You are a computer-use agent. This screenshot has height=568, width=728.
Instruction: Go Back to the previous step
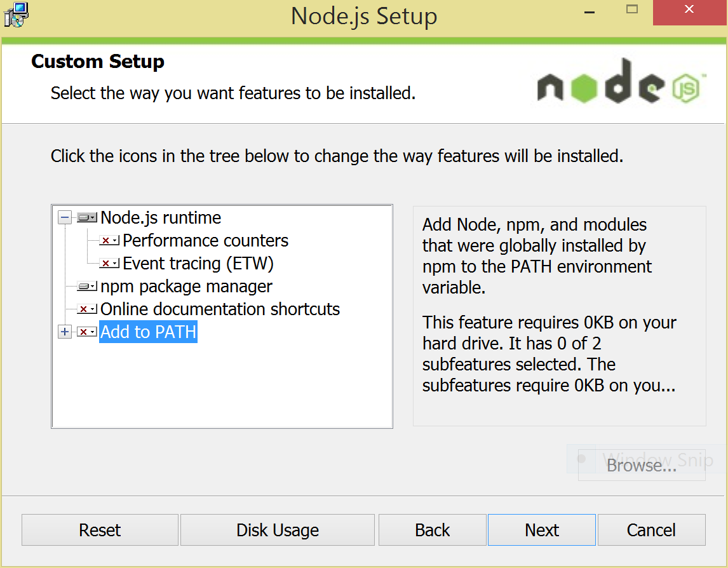pyautogui.click(x=432, y=529)
